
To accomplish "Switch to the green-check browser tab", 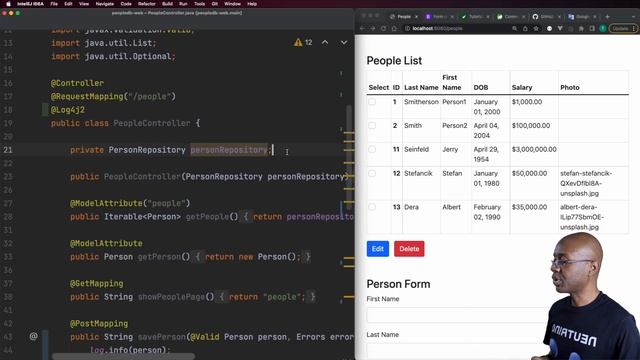I will (474, 17).
